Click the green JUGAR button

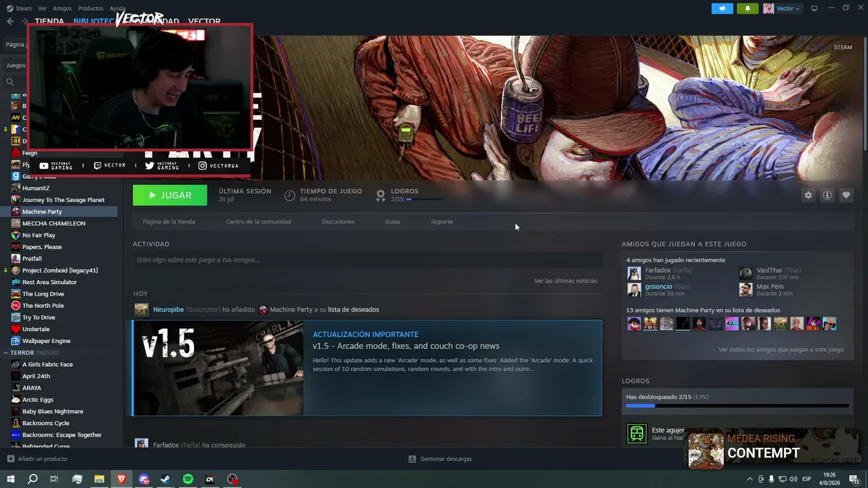pyautogui.click(x=170, y=195)
